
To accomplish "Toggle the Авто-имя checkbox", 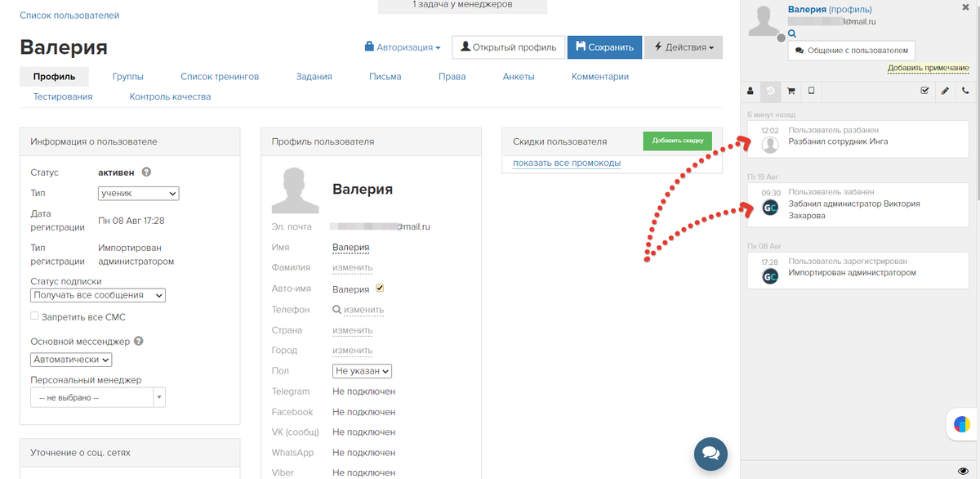I will click(x=380, y=289).
